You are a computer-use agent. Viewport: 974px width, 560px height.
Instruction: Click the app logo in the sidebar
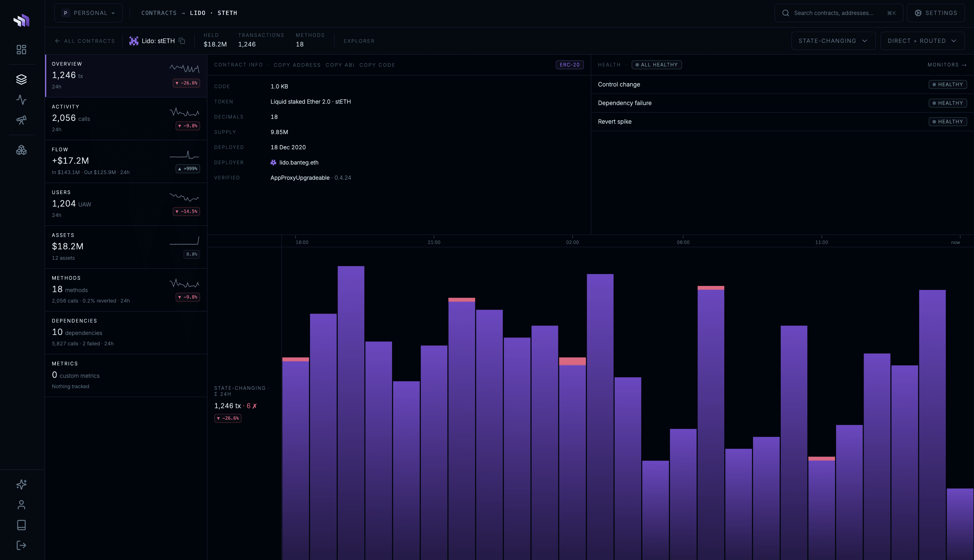(x=21, y=20)
